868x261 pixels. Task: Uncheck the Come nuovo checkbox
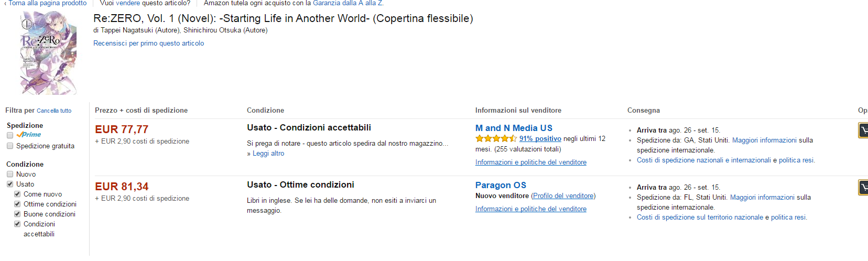(x=17, y=194)
